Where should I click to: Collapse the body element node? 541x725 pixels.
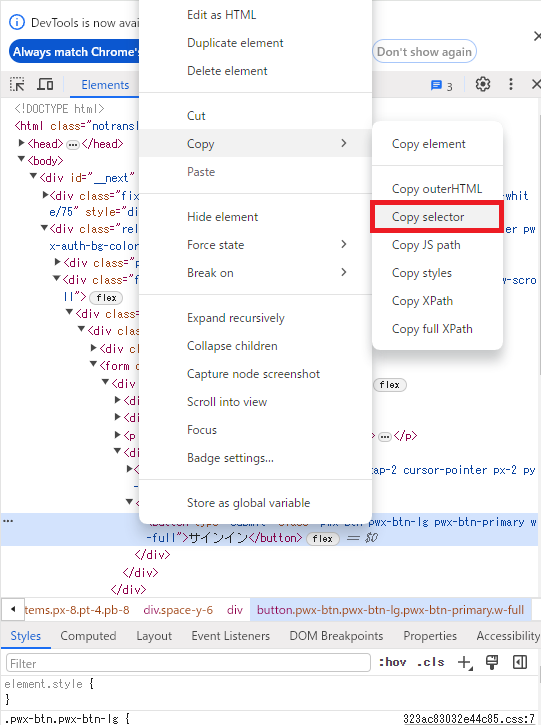tap(21, 160)
